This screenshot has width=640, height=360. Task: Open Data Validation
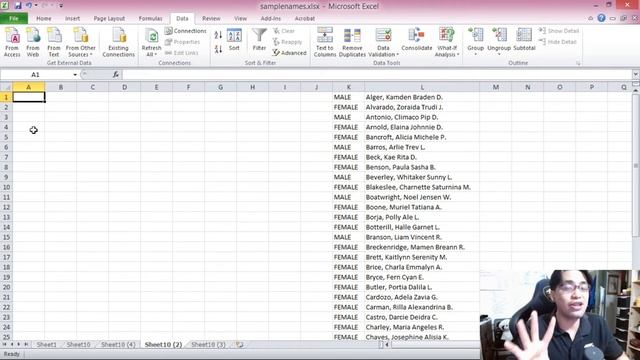[383, 42]
